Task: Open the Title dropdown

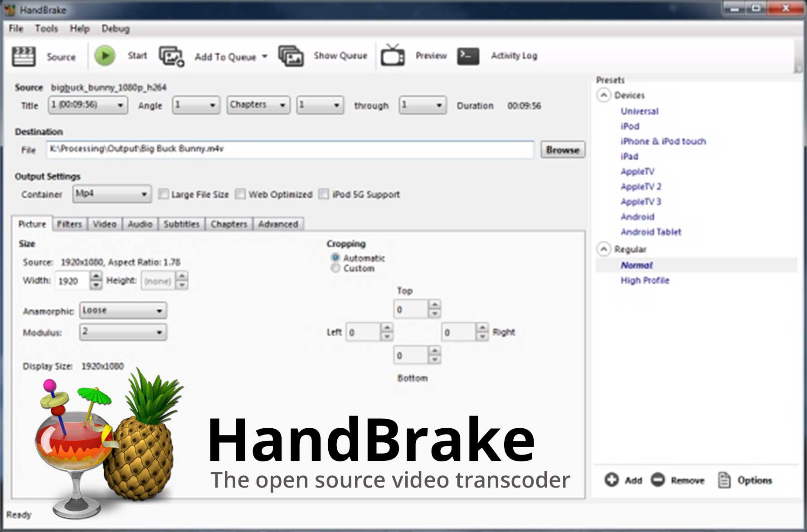Action: tap(88, 105)
